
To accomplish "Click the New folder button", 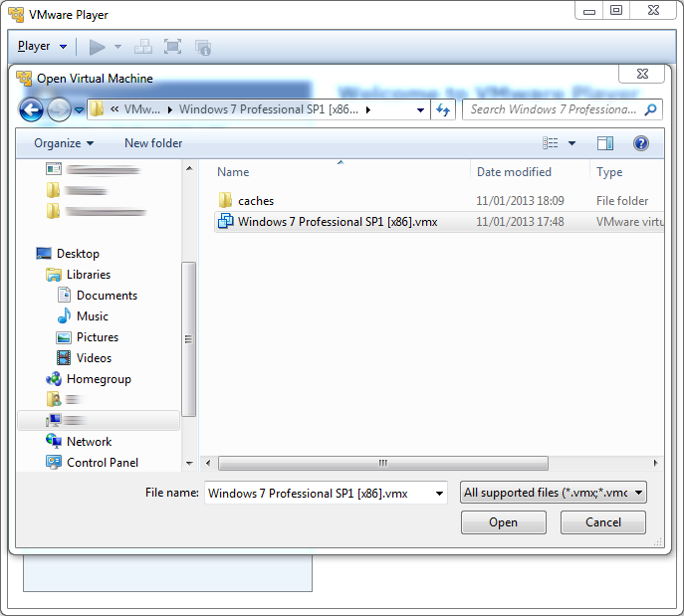I will [153, 143].
